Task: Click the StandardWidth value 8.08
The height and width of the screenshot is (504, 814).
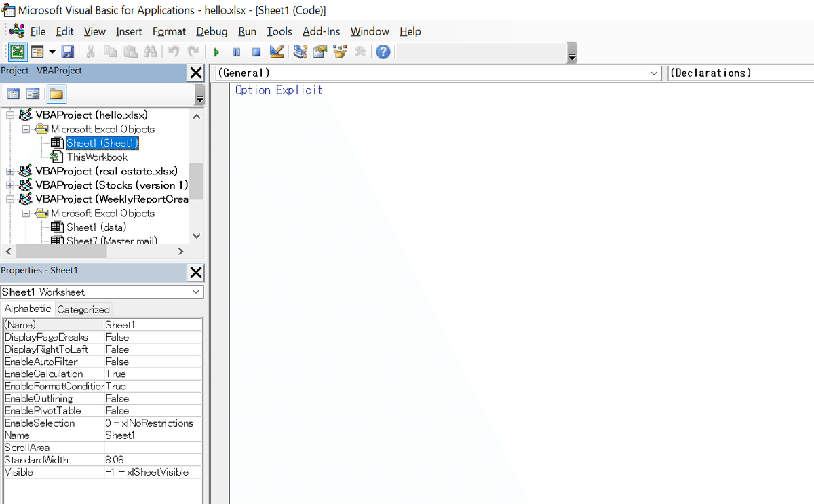Action: pyautogui.click(x=153, y=460)
